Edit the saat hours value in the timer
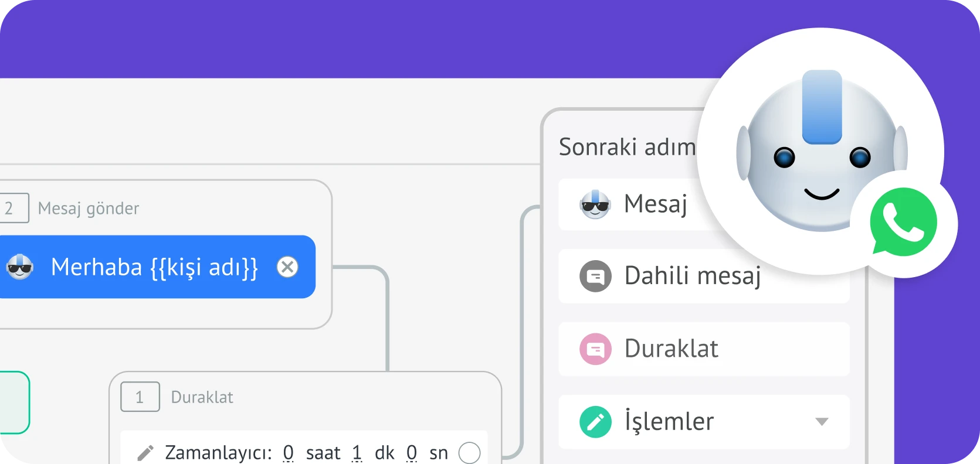Image resolution: width=980 pixels, height=464 pixels. [288, 453]
